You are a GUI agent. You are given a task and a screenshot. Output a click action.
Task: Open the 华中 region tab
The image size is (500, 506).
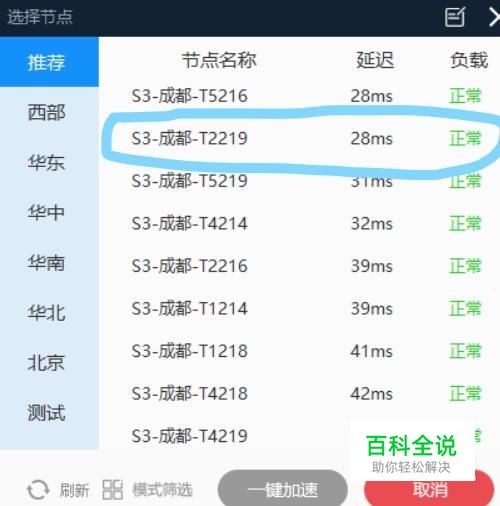[x=49, y=213]
